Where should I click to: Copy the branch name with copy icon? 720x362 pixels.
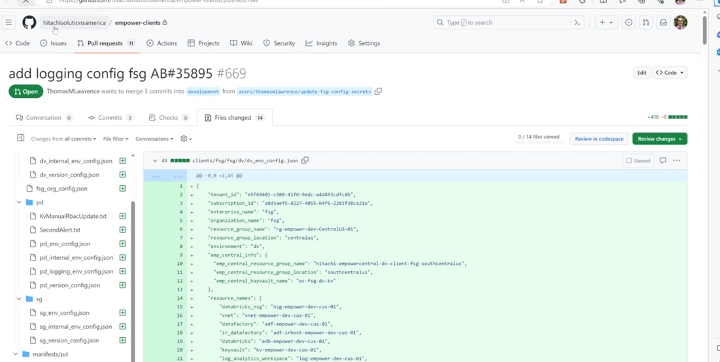(x=378, y=91)
